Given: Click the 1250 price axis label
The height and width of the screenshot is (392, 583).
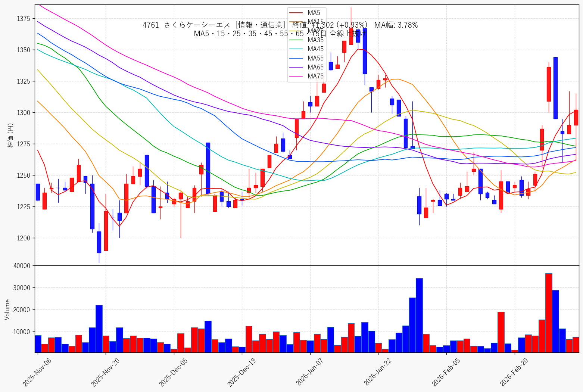Looking at the screenshot, I should pos(24,175).
